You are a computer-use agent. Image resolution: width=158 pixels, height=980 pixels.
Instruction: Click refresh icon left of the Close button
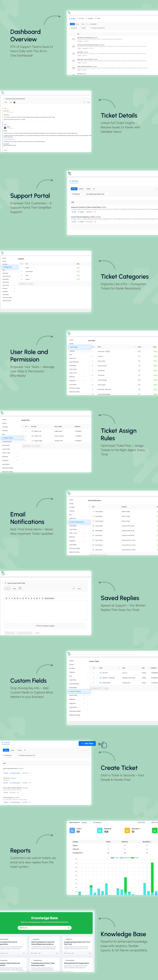pyautogui.click(x=74, y=589)
